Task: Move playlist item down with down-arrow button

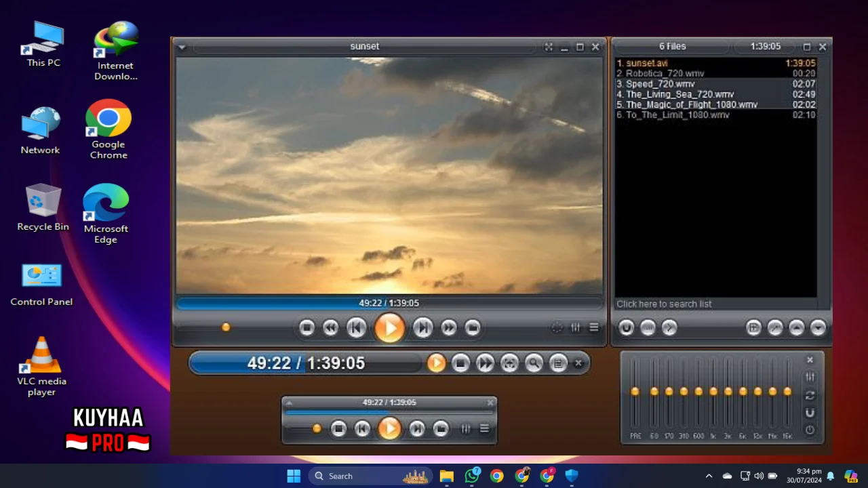Action: (818, 328)
